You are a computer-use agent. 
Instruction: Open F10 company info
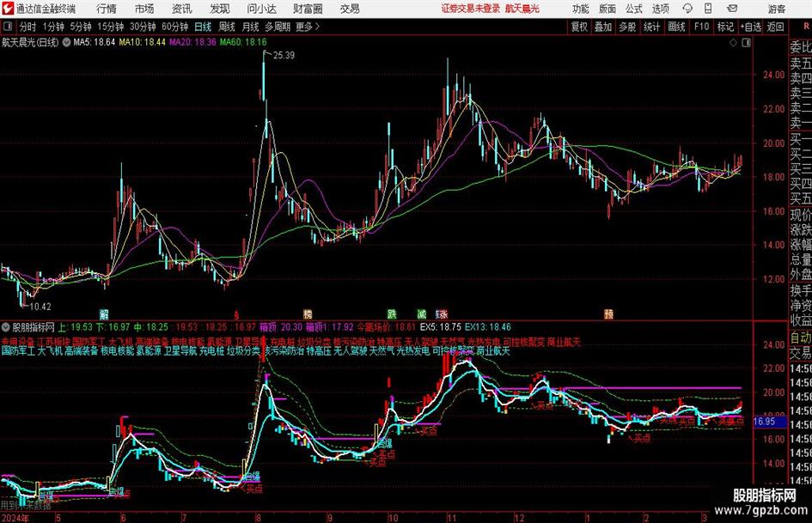click(x=701, y=27)
